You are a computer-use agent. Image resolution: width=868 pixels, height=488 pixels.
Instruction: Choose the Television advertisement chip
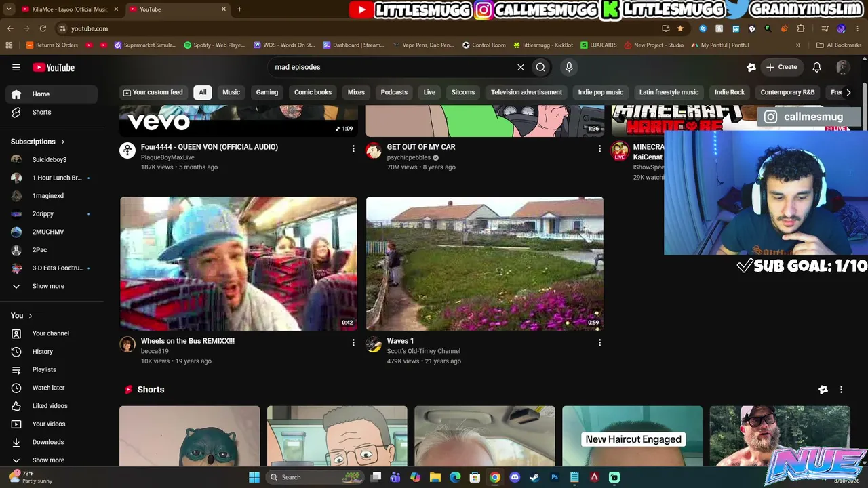tap(527, 92)
